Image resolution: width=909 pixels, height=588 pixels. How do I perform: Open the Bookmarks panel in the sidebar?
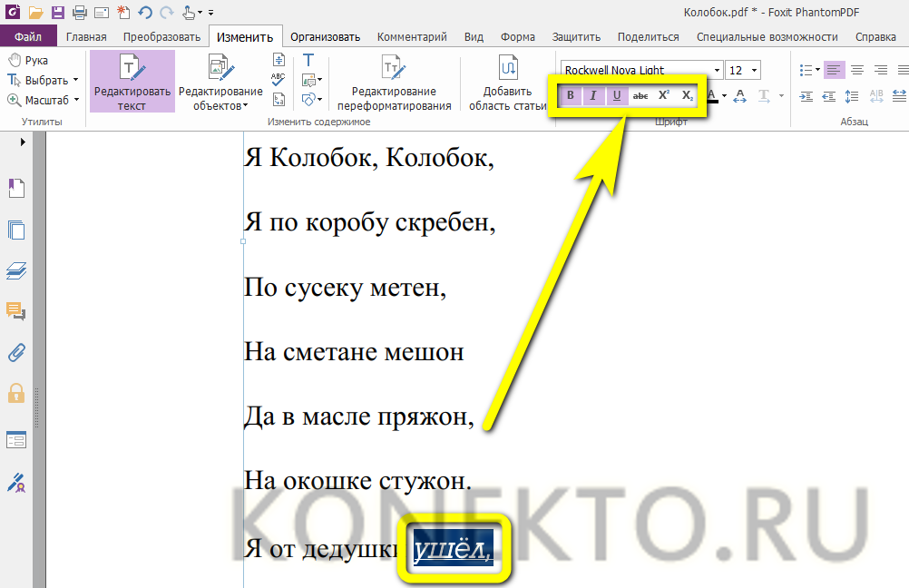point(16,188)
